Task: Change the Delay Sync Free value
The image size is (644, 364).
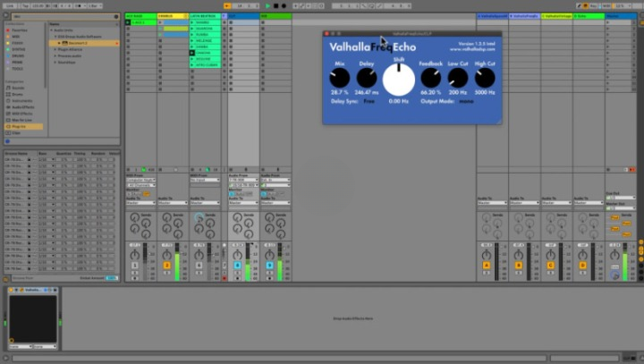Action: (369, 101)
